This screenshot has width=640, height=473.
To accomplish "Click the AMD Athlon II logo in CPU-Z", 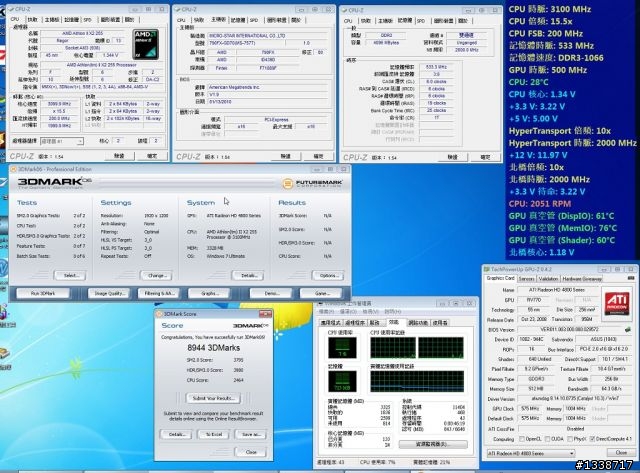I will (x=146, y=44).
